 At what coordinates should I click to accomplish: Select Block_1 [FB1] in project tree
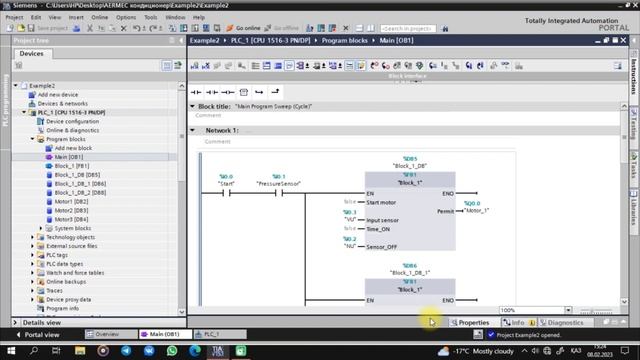71,166
